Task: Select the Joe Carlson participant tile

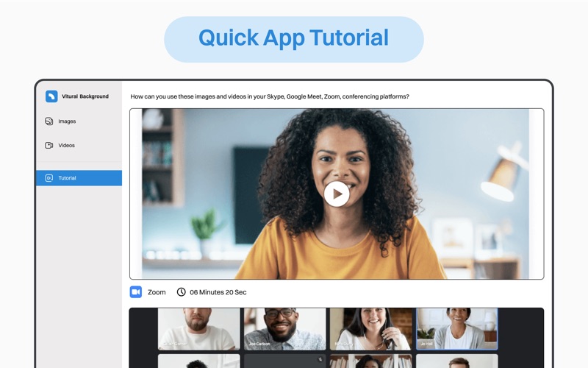Action: point(285,329)
